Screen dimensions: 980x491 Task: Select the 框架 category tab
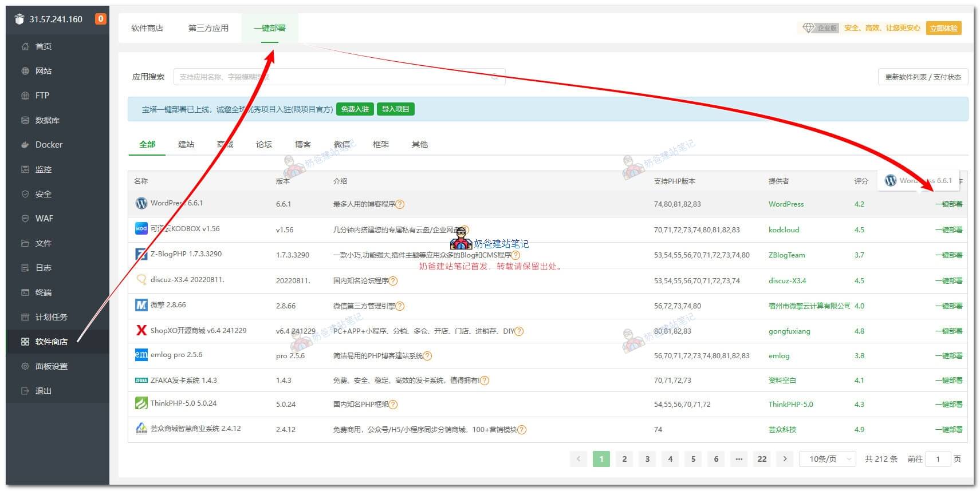[x=381, y=144]
